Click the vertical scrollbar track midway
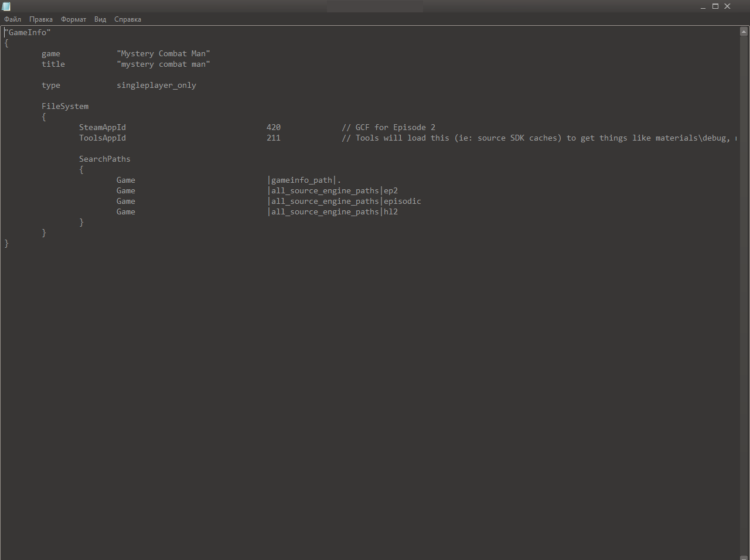The width and height of the screenshot is (750, 560). point(744,293)
